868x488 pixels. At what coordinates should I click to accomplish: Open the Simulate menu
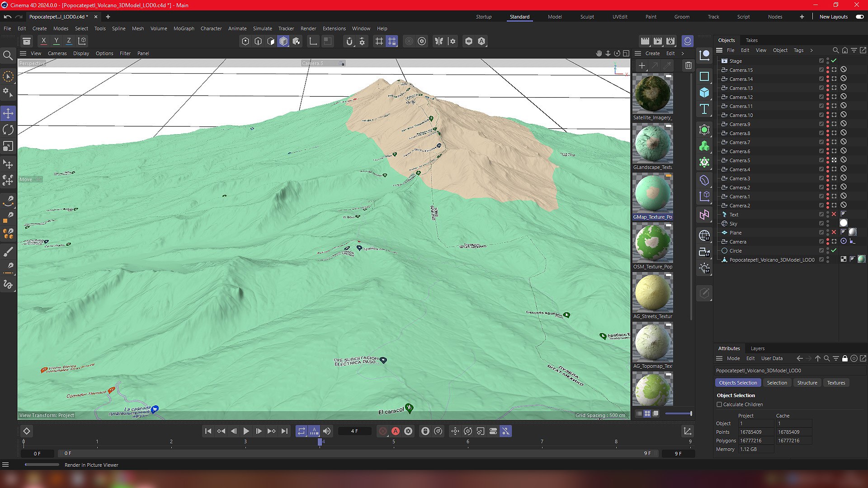[263, 28]
